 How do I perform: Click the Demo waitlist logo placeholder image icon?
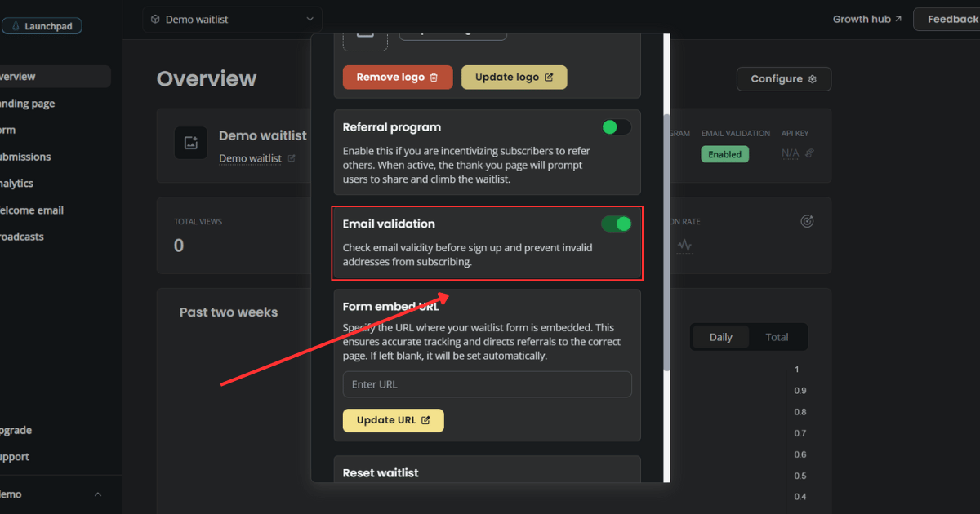click(x=190, y=143)
